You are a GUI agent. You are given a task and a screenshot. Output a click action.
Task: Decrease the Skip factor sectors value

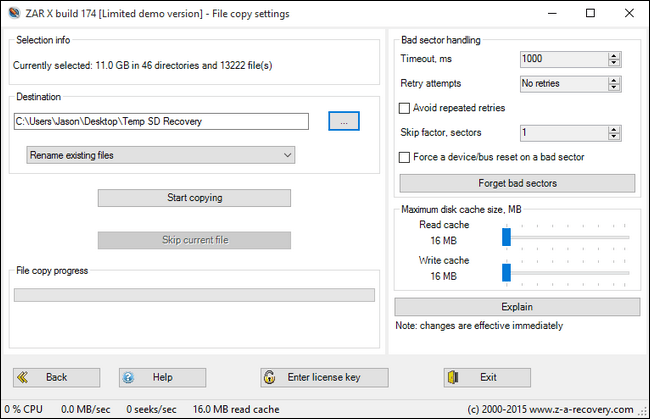pos(613,136)
